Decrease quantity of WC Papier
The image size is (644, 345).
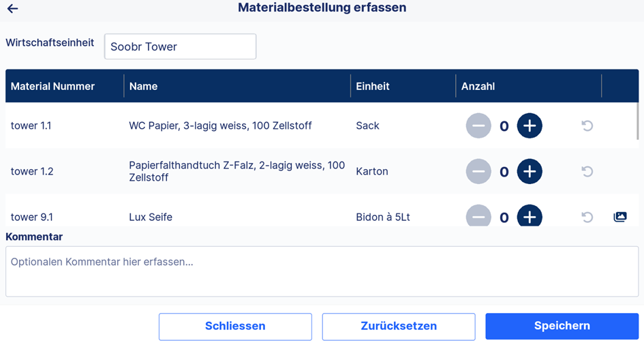478,125
